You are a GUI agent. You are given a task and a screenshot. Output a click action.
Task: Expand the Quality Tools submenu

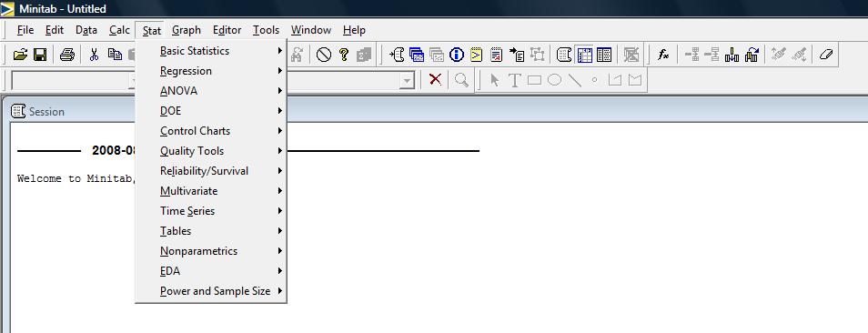[211, 151]
